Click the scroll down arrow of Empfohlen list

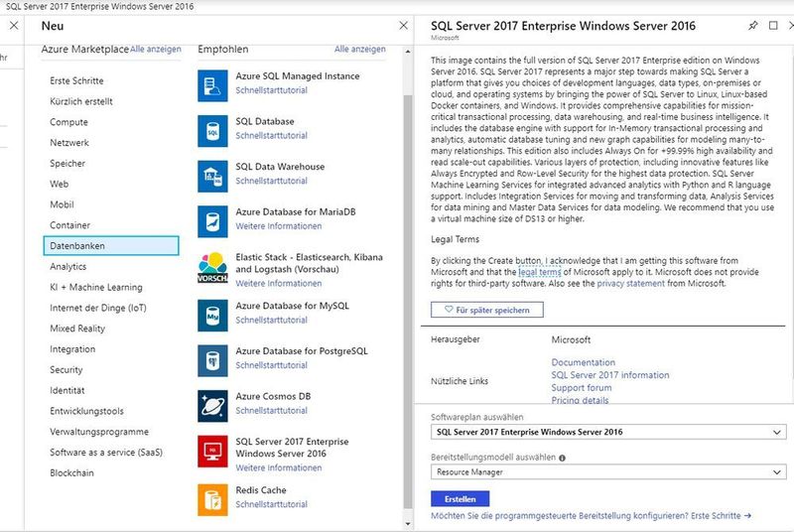pyautogui.click(x=408, y=523)
